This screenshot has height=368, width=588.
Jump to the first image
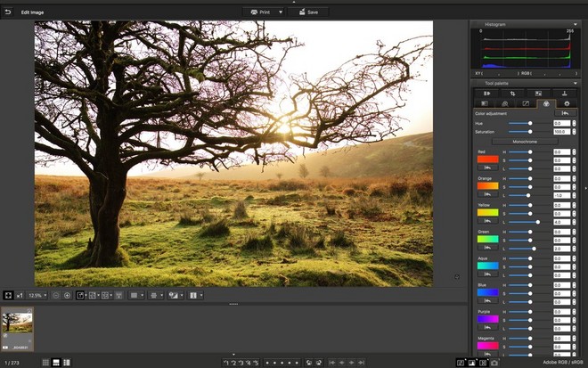point(332,363)
